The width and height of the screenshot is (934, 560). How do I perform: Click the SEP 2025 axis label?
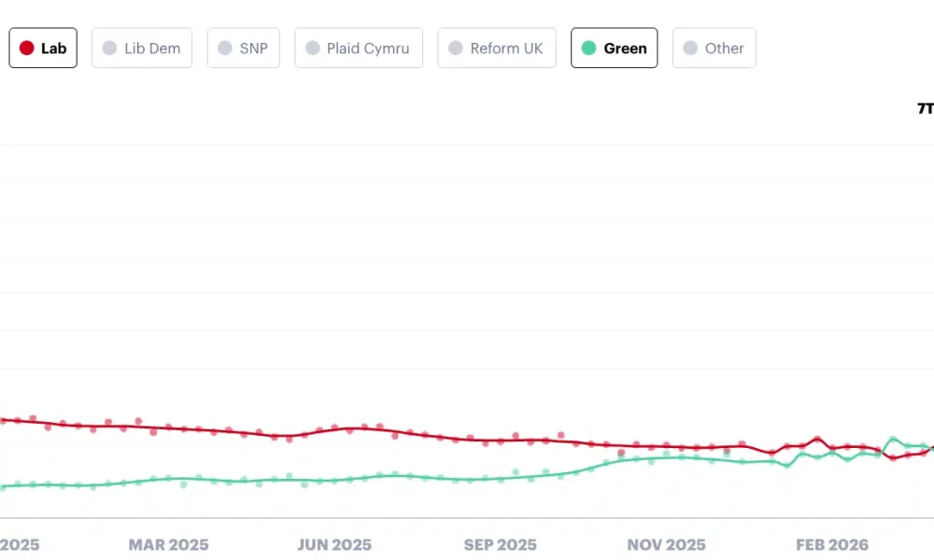(x=500, y=545)
